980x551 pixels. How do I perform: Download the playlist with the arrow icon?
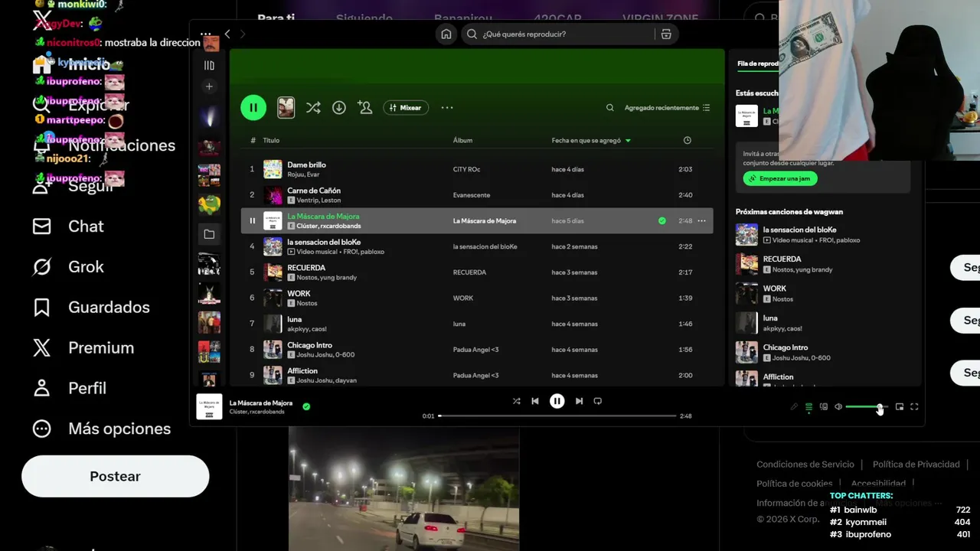[339, 108]
